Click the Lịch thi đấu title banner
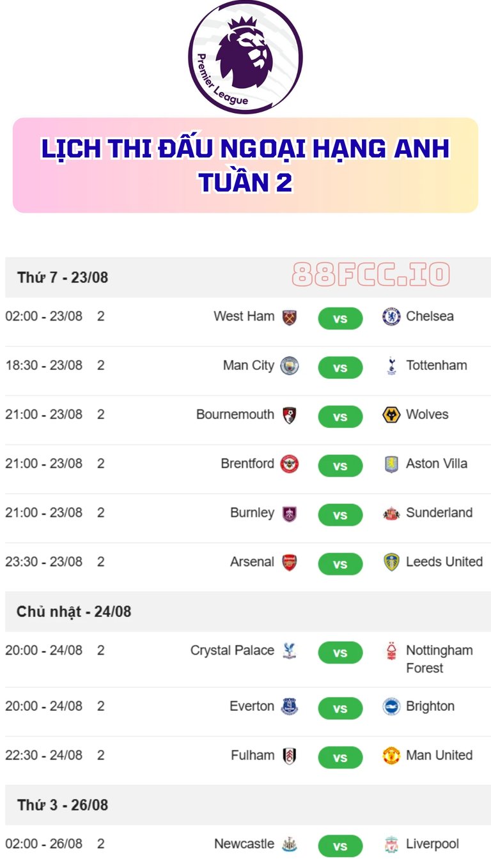 [x=245, y=165]
